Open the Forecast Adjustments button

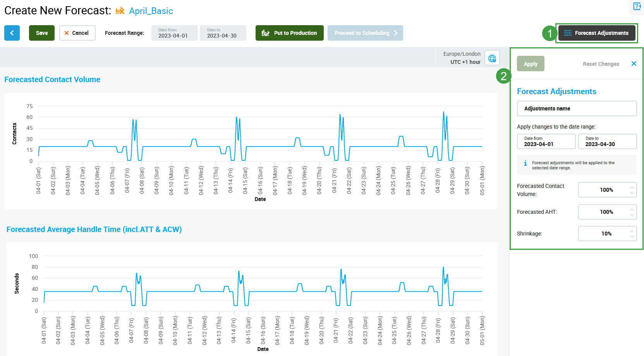pos(596,33)
